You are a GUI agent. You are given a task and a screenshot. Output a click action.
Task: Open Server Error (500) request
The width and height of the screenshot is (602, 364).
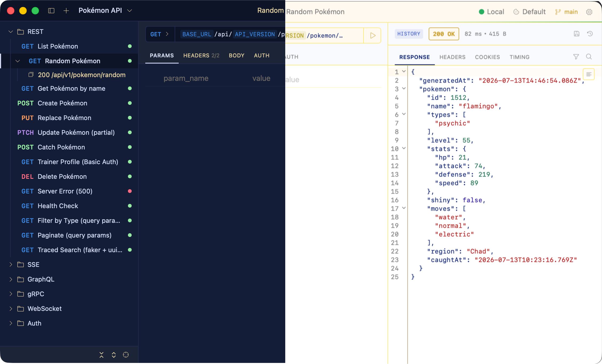(x=69, y=191)
